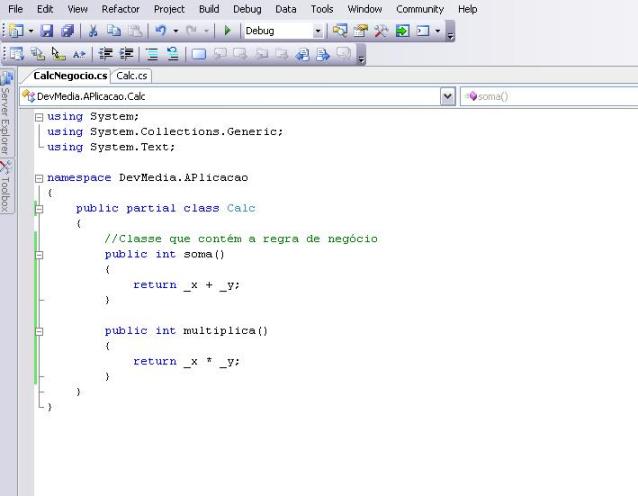Image resolution: width=638 pixels, height=496 pixels.
Task: Open Standard toolbar options overflow arrow
Action: (x=450, y=33)
